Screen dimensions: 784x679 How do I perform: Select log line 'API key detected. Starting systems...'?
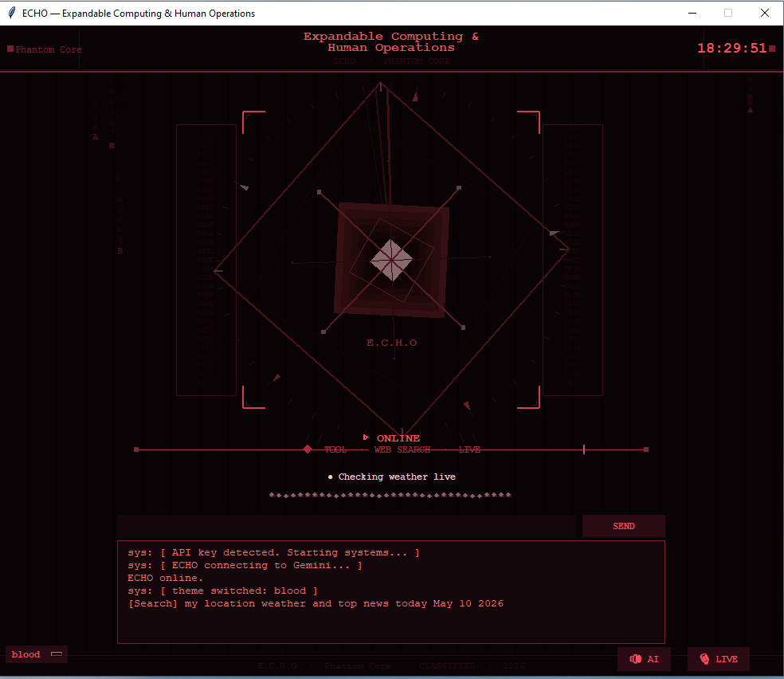tap(273, 552)
